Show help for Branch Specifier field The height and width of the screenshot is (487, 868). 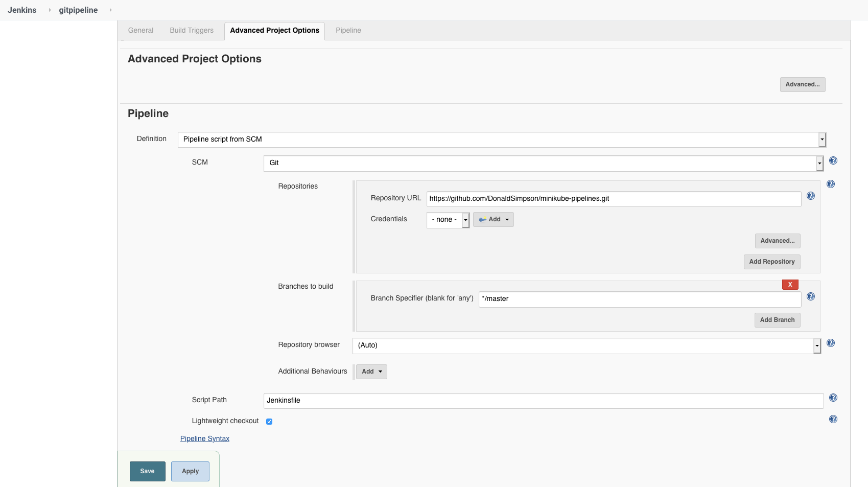(810, 296)
